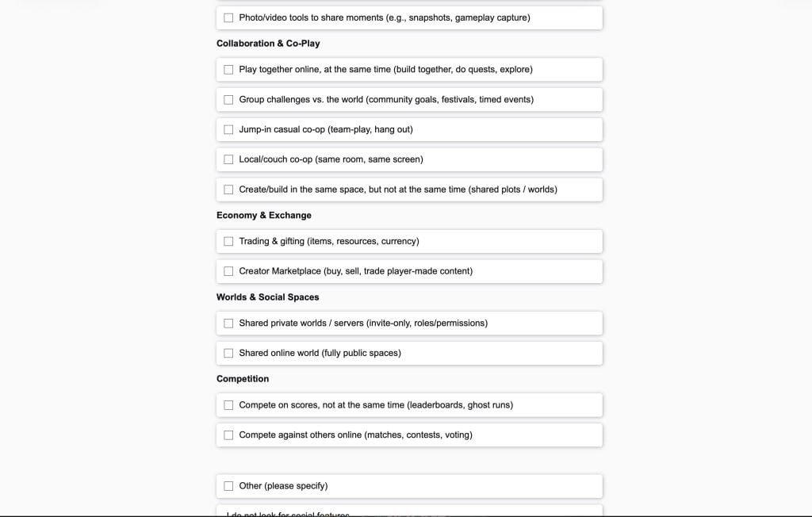Select the Trading & gifting checkbox
This screenshot has height=517, width=812.
[x=228, y=242]
